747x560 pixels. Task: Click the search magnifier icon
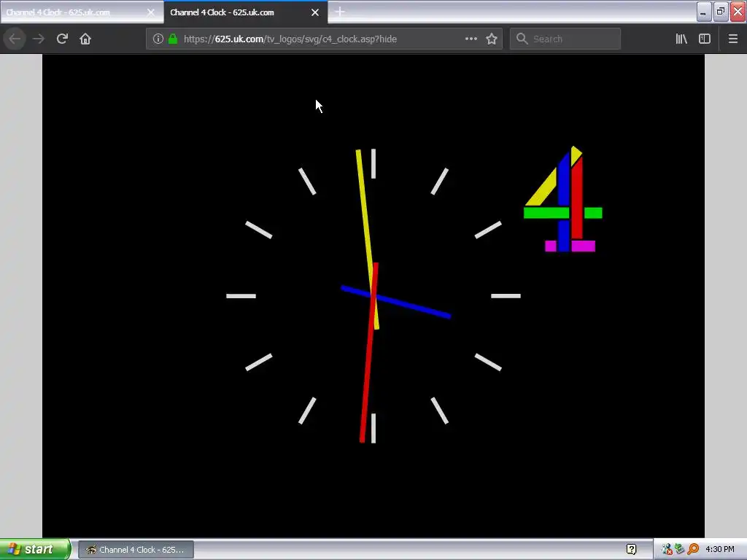point(522,39)
